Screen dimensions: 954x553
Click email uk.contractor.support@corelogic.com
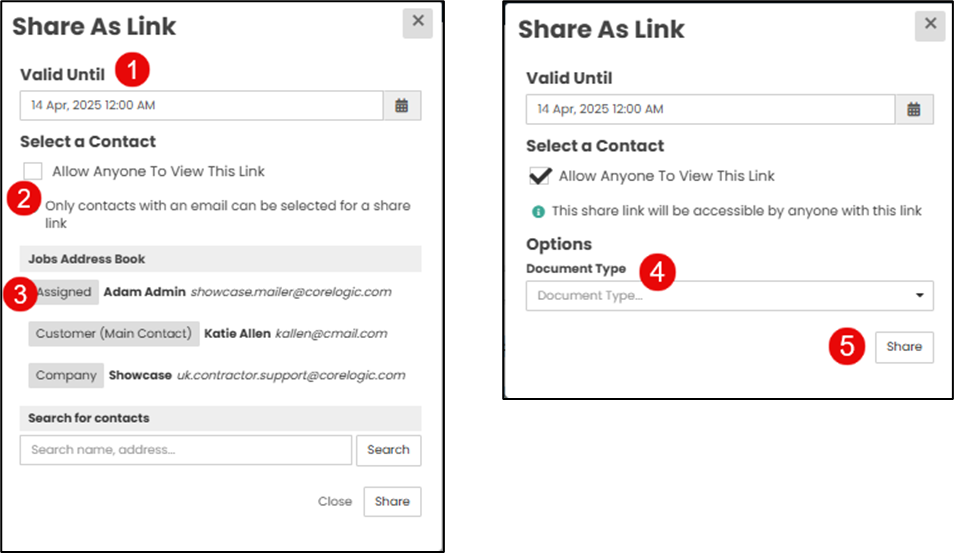point(291,375)
